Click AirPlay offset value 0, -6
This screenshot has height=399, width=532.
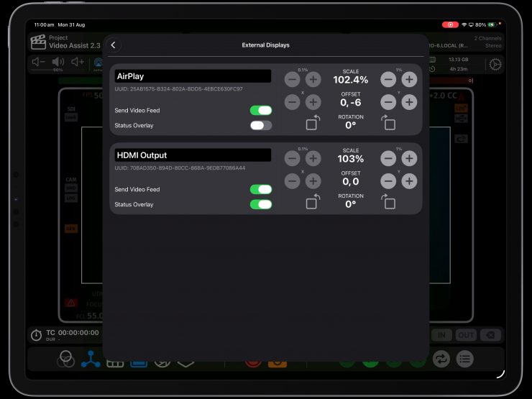point(351,103)
